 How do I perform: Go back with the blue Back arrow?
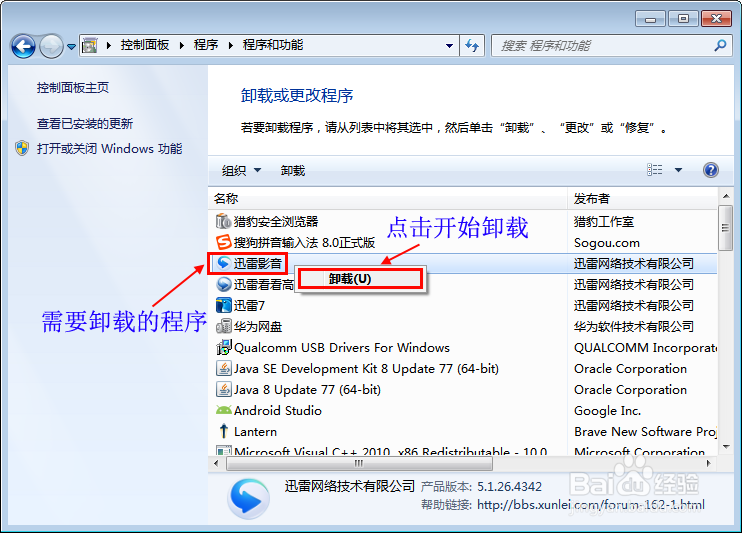tap(23, 46)
